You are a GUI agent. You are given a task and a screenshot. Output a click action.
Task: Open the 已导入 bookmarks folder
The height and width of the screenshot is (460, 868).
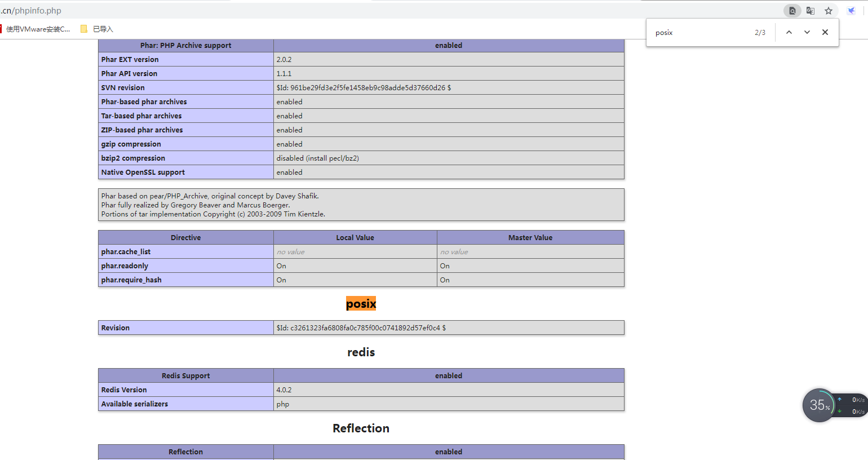(x=97, y=29)
